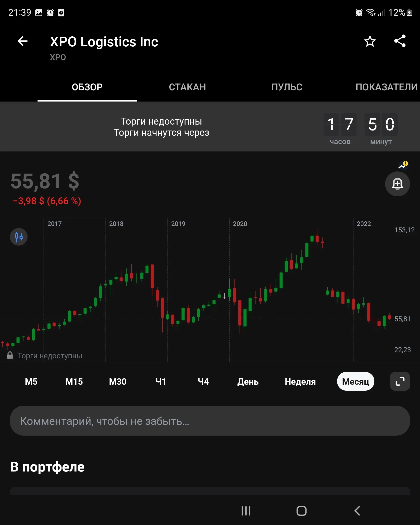Tap the 2017 year label on chart
The height and width of the screenshot is (525, 420).
click(x=54, y=224)
